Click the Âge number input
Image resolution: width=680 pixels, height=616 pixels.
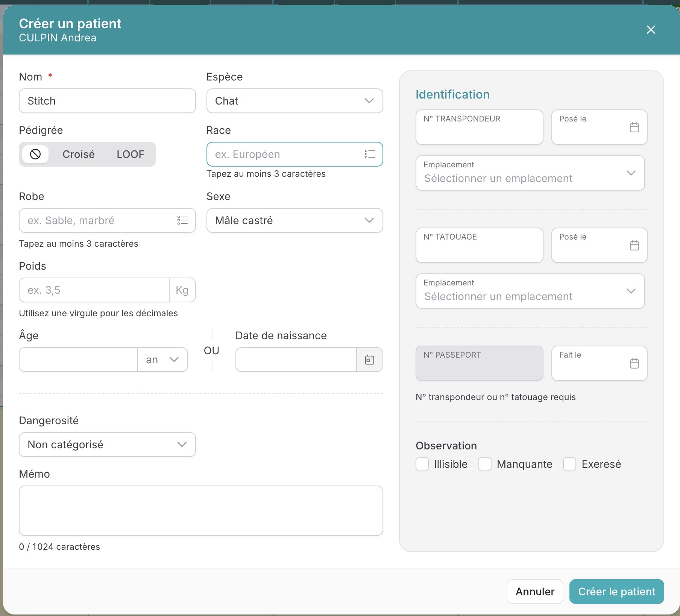(78, 360)
